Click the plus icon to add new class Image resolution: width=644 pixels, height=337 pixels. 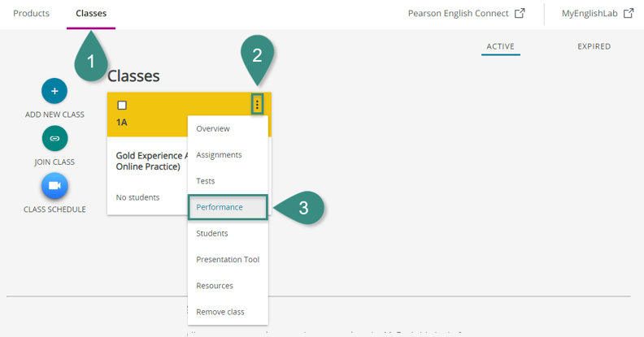(x=54, y=91)
